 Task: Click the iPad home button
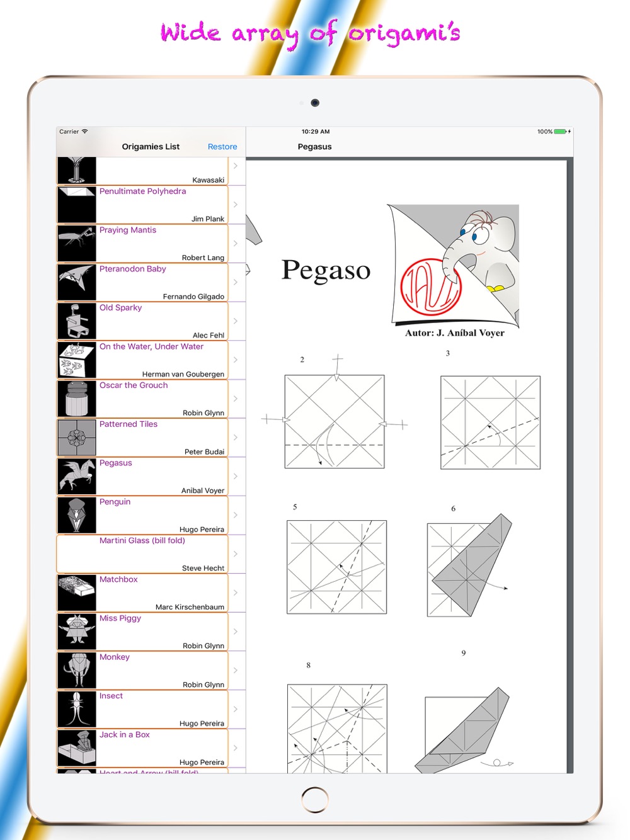tap(315, 800)
